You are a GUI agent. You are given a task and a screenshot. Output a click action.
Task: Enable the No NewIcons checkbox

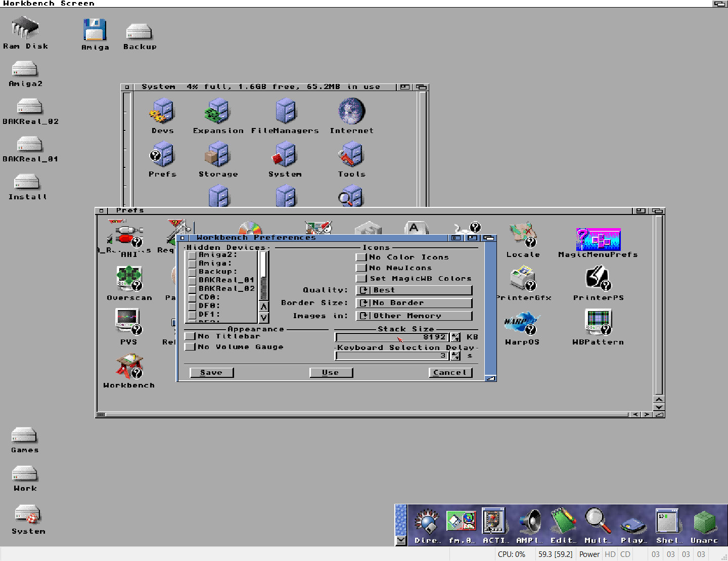(x=361, y=268)
